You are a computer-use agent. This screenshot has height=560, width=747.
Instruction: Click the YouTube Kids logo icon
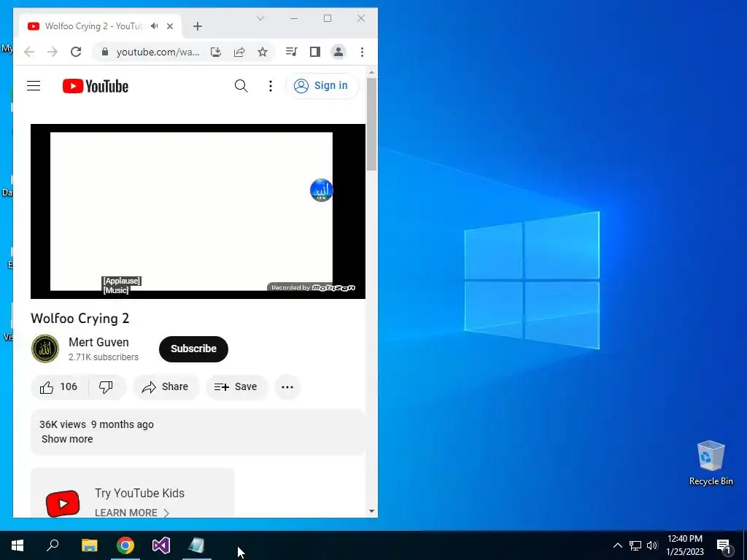click(x=63, y=503)
